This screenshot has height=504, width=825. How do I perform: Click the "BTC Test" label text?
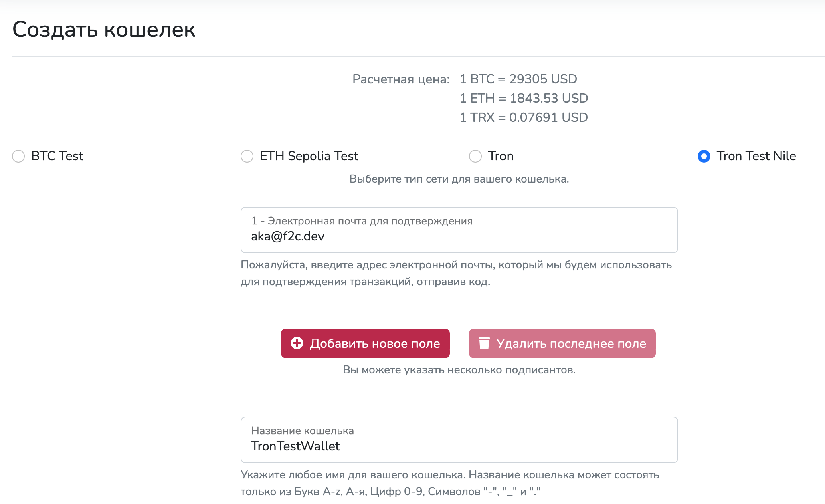57,156
